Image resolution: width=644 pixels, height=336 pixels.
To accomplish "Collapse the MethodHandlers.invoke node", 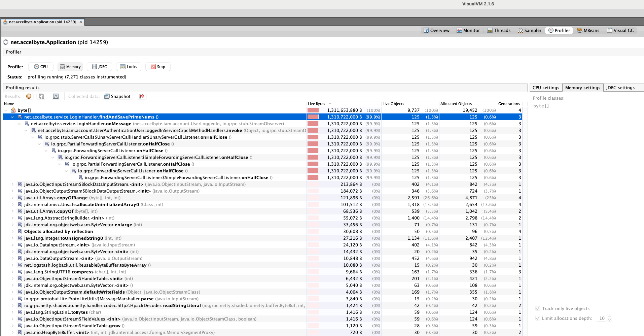I will coord(26,130).
